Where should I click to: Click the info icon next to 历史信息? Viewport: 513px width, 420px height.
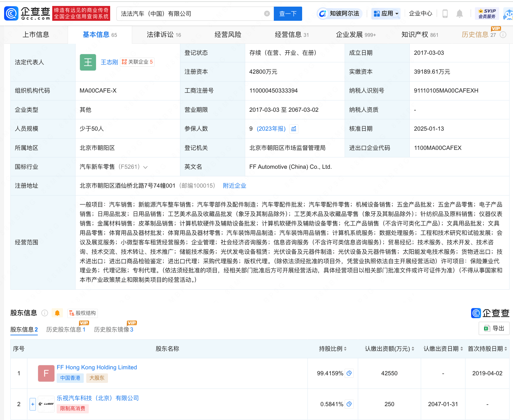point(503,35)
